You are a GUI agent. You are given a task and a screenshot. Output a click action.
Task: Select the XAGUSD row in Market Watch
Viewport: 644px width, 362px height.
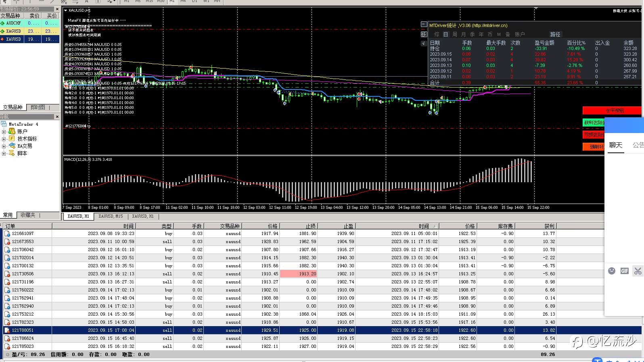tap(30, 31)
